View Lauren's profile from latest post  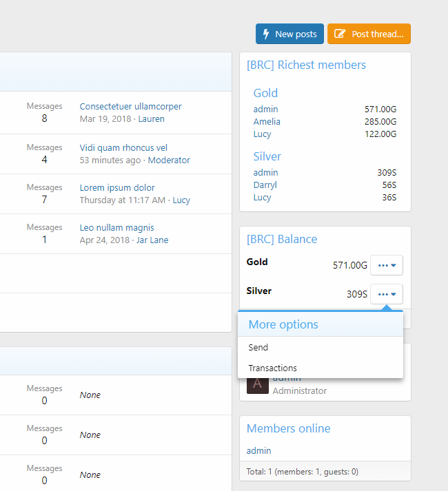tap(151, 119)
